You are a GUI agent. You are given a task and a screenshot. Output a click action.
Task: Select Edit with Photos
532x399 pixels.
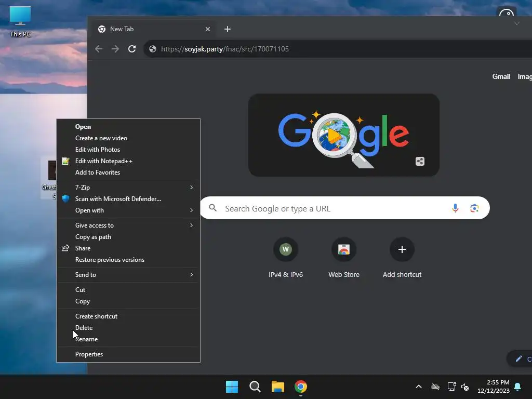(128, 150)
